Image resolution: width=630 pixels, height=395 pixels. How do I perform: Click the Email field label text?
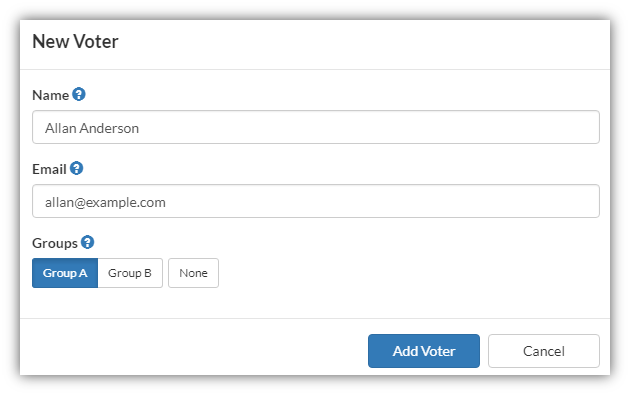49,169
